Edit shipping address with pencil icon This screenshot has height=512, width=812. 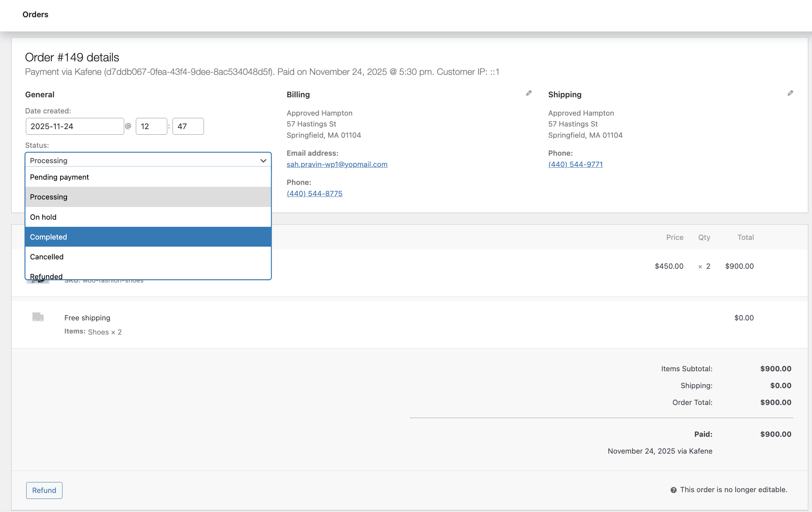tap(790, 93)
